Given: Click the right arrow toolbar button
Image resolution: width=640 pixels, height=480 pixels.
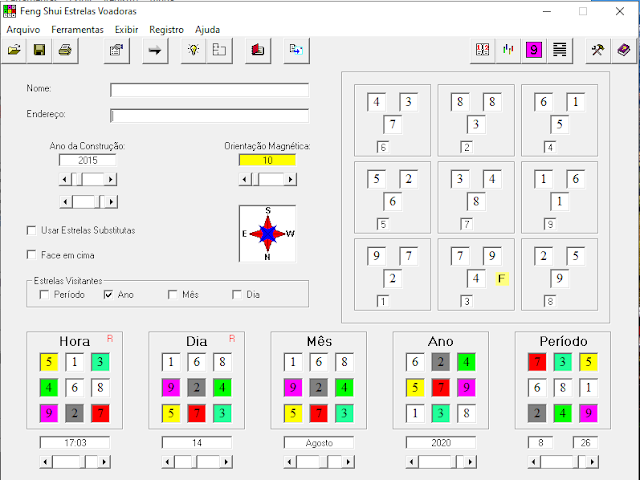Looking at the screenshot, I should pos(155,50).
